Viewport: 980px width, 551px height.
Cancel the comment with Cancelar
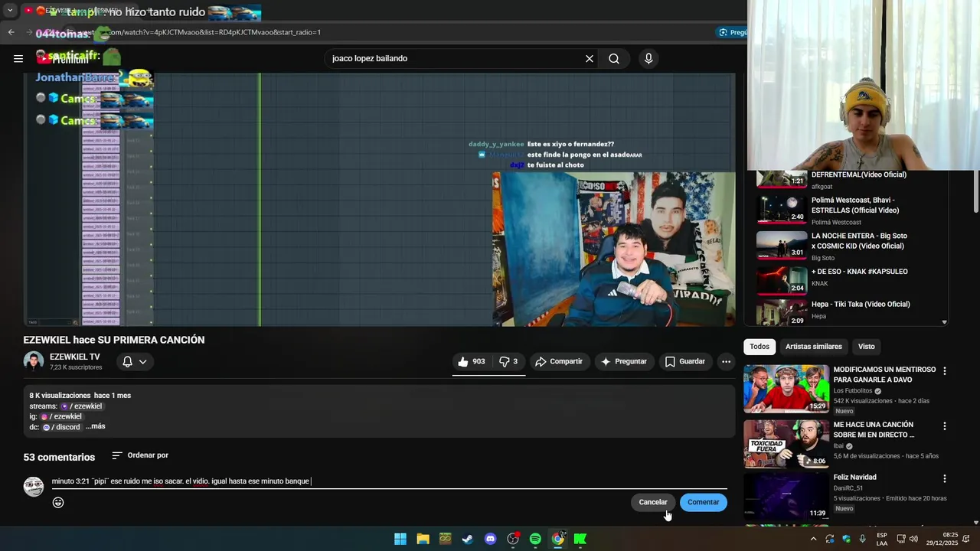[x=653, y=502]
